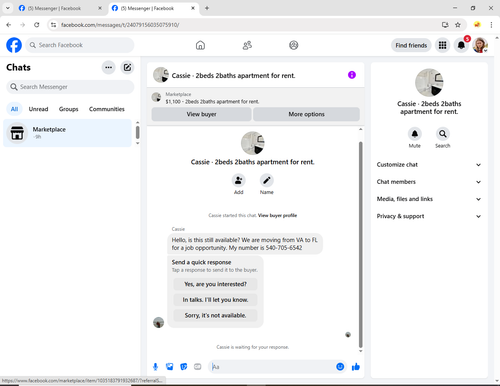Search in conversation magnifier icon
This screenshot has height=386, width=500.
point(443,134)
